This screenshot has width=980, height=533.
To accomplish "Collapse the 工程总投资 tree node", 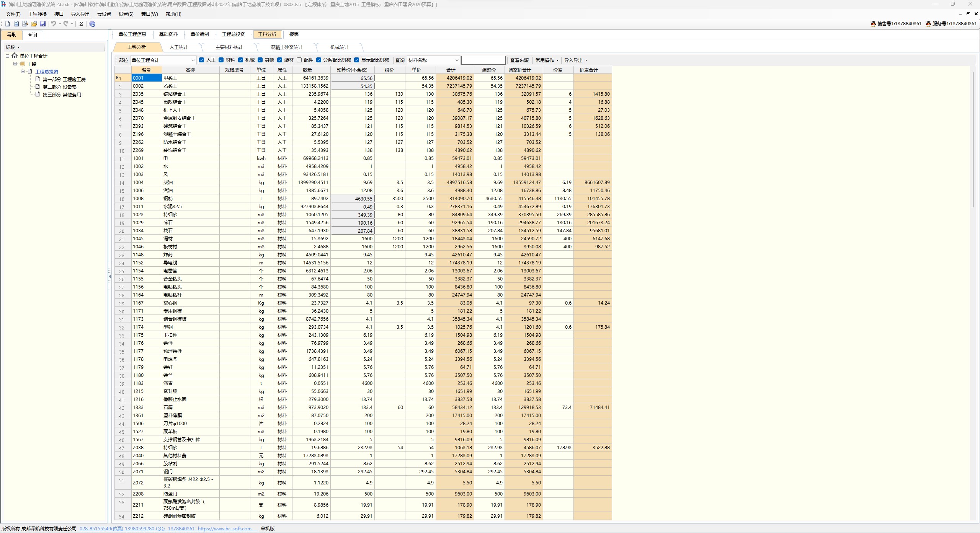I will click(x=23, y=72).
